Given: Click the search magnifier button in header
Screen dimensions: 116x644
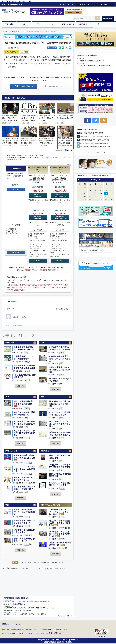Looking at the screenshot, I should [x=98, y=18].
